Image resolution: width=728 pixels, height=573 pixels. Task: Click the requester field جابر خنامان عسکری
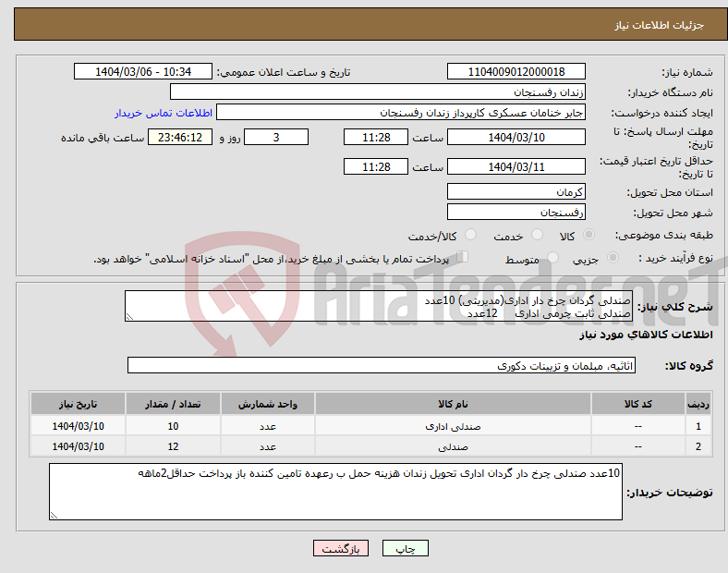401,113
